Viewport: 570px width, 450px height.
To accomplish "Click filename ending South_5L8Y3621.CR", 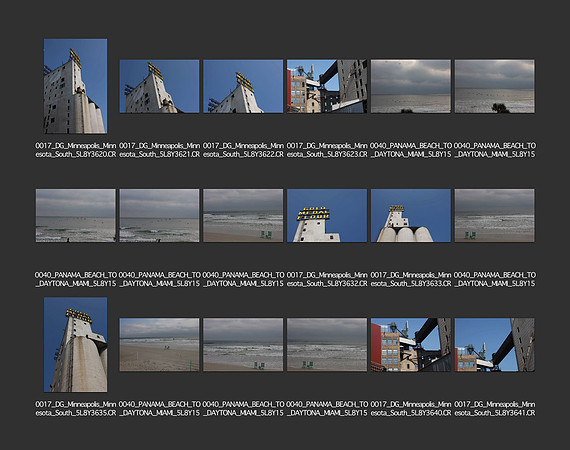I will [x=160, y=150].
